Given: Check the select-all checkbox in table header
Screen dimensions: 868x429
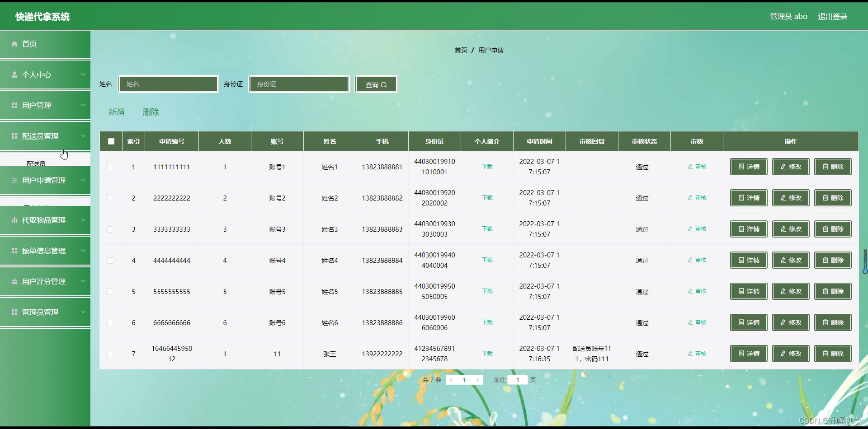Looking at the screenshot, I should coord(111,141).
